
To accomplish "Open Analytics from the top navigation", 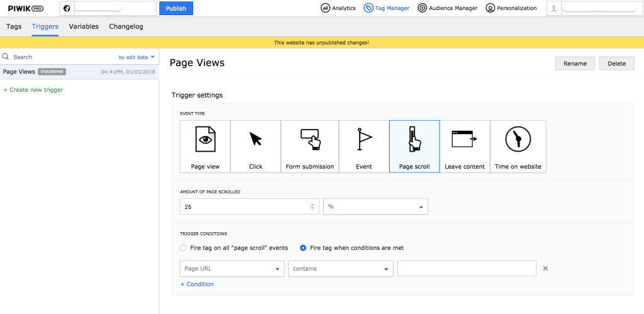I will coord(338,8).
